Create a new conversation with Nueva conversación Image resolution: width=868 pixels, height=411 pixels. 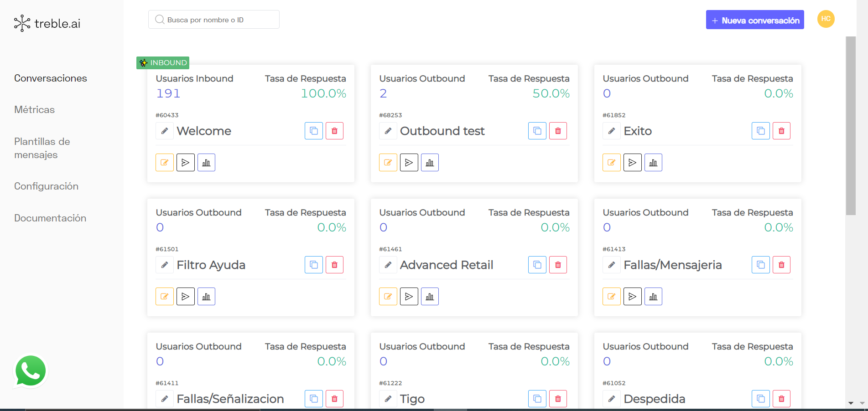tap(755, 20)
